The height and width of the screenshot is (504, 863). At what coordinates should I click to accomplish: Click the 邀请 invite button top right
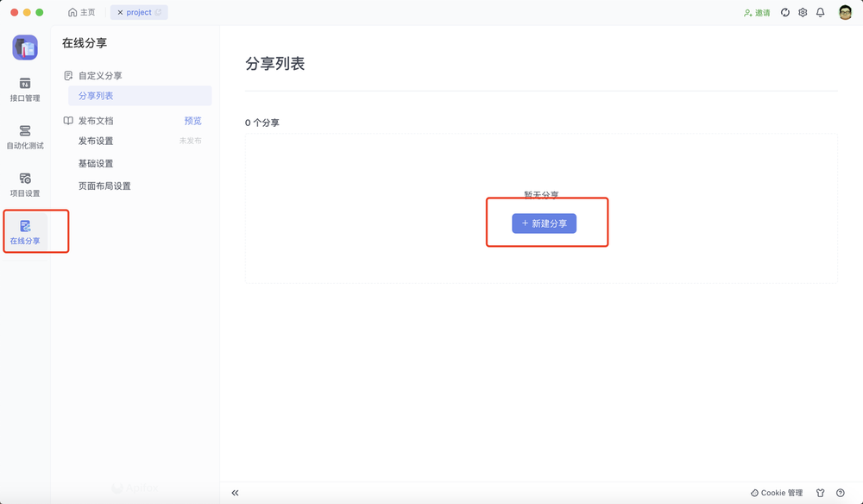click(x=755, y=12)
